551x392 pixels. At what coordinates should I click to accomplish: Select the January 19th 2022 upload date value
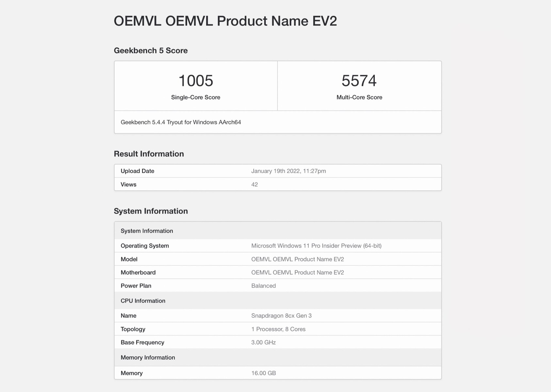tap(288, 171)
